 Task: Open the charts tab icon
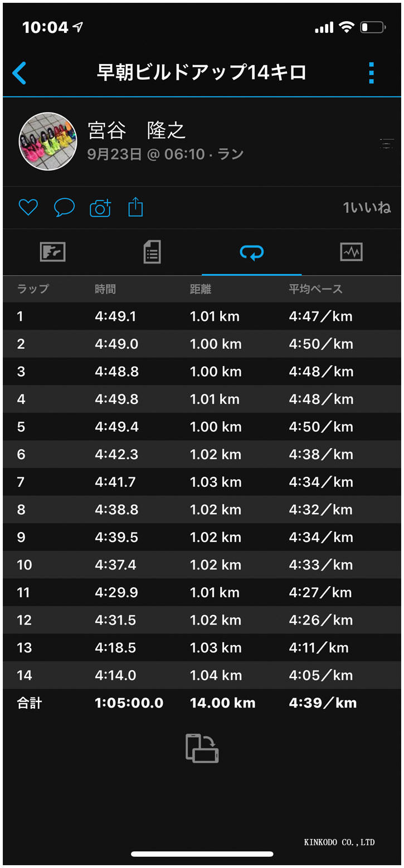[x=351, y=252]
